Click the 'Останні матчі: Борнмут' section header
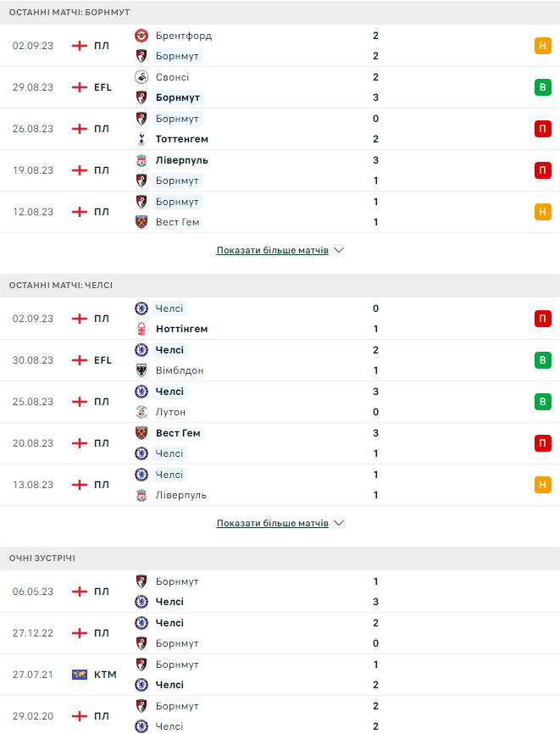Viewport: 560px width, 734px height. (64, 13)
